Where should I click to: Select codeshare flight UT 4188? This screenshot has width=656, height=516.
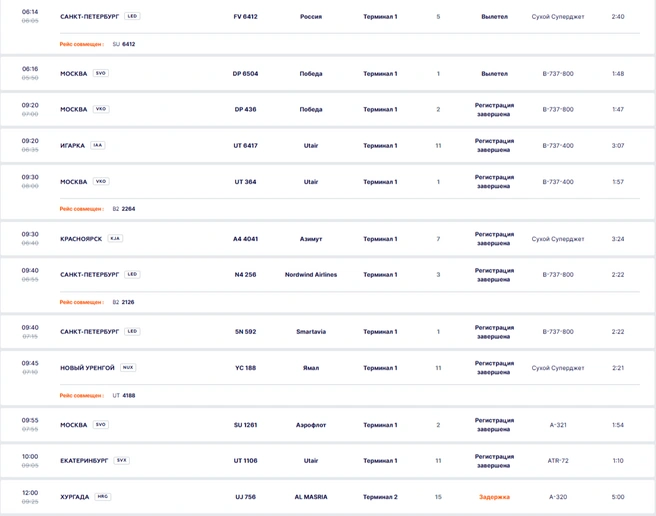click(x=124, y=395)
